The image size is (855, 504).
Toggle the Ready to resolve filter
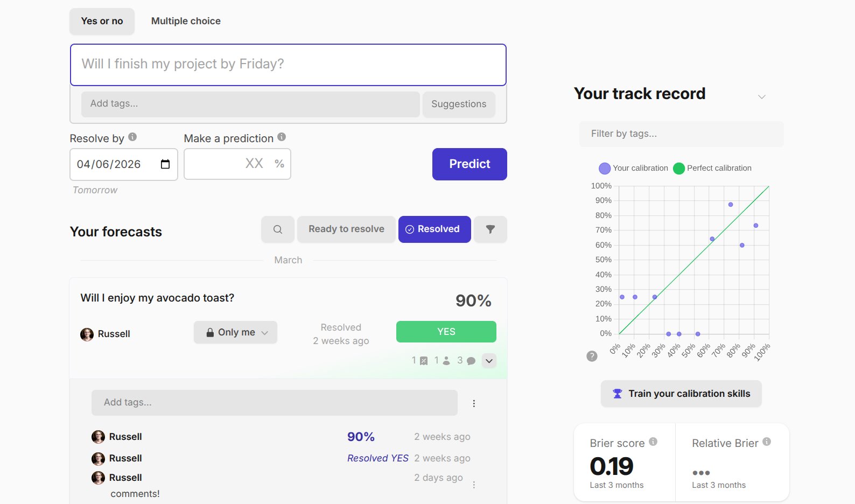(x=346, y=229)
